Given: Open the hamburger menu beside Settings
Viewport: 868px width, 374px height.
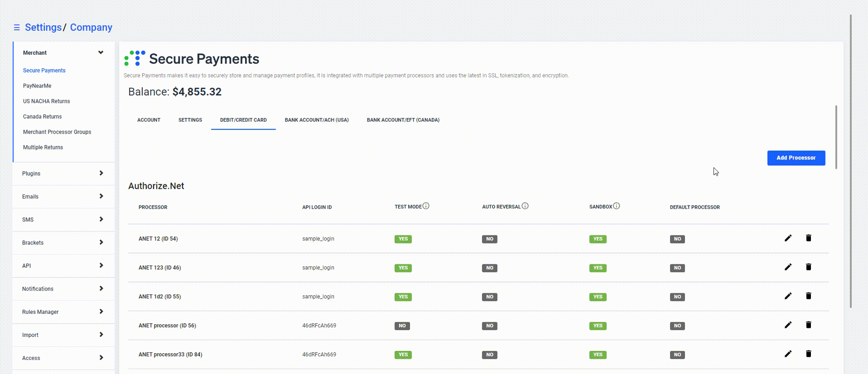Looking at the screenshot, I should click(17, 28).
